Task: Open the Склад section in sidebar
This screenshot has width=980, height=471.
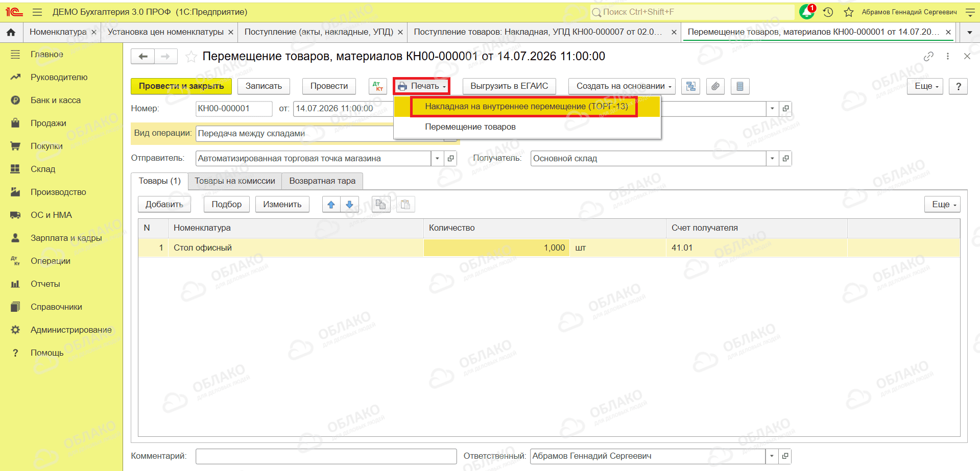Action: click(43, 169)
